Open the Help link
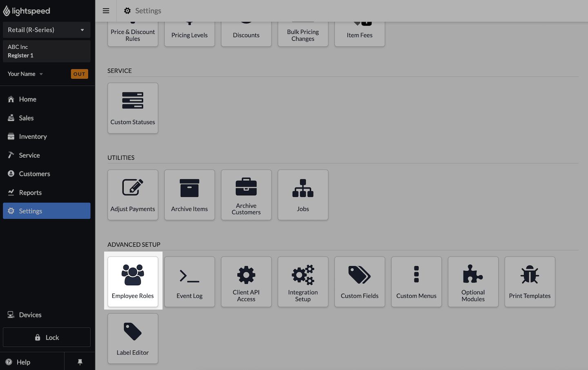 [x=23, y=362]
